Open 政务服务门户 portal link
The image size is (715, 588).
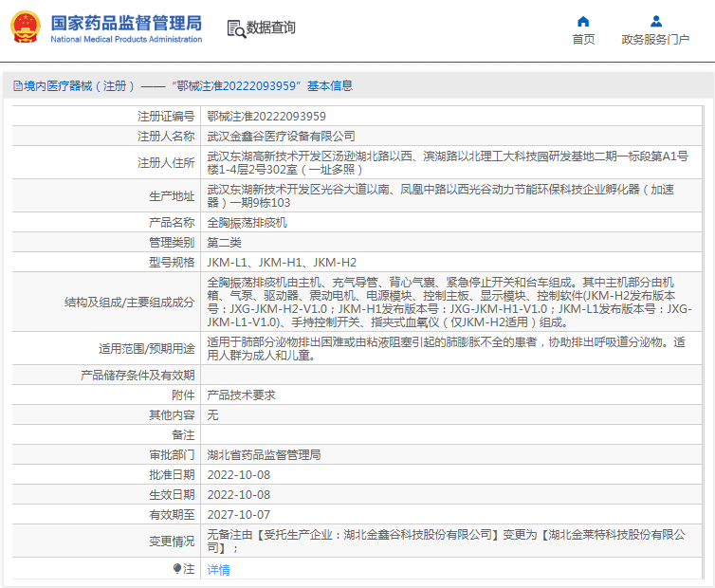point(655,40)
